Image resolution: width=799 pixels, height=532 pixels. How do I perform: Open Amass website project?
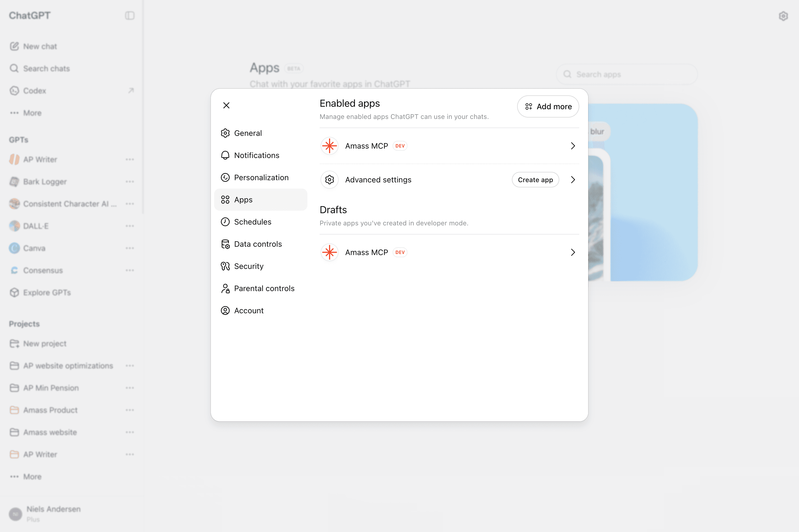coord(72,432)
